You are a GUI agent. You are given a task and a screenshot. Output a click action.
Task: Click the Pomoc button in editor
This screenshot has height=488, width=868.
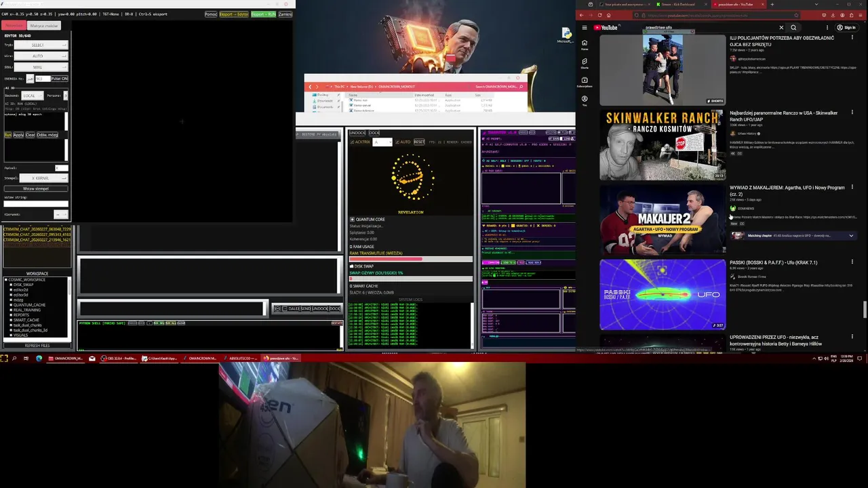pos(211,14)
